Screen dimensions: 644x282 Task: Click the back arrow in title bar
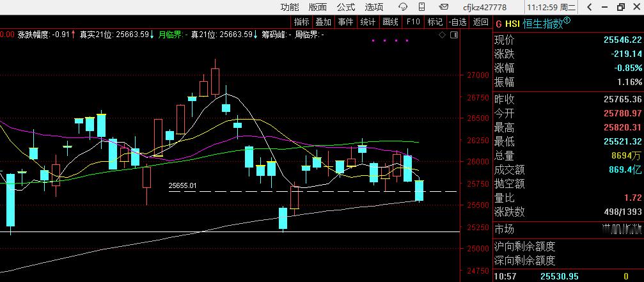pos(590,7)
